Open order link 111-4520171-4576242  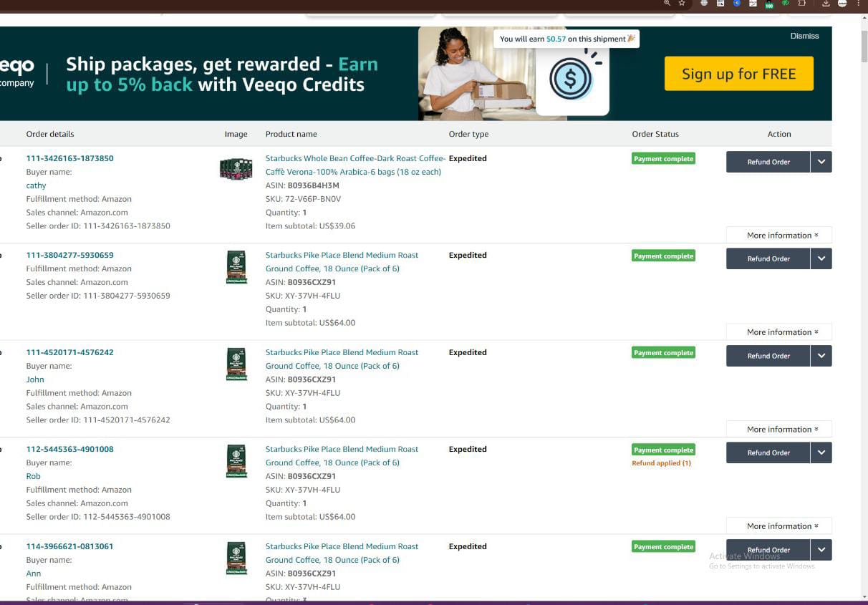[x=69, y=352]
